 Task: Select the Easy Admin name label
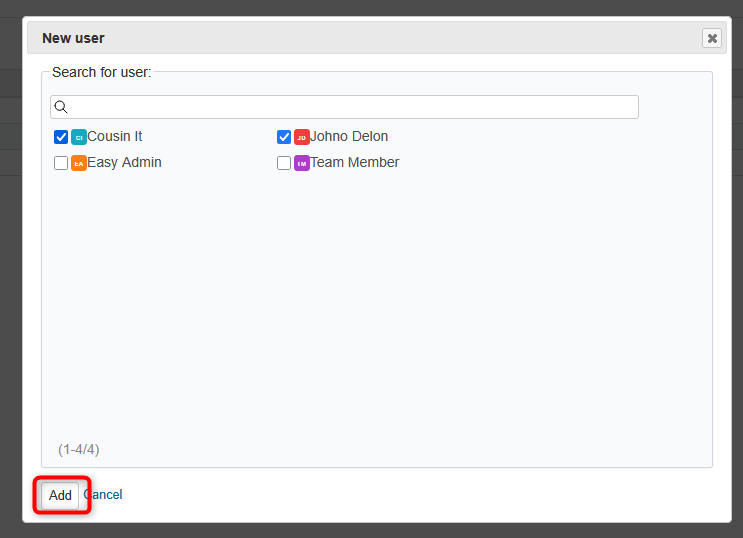124,162
